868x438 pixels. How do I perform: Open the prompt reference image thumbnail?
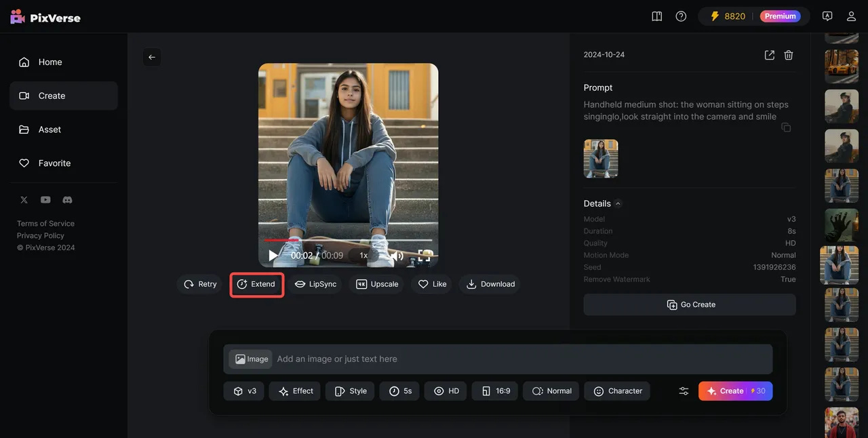(x=601, y=159)
